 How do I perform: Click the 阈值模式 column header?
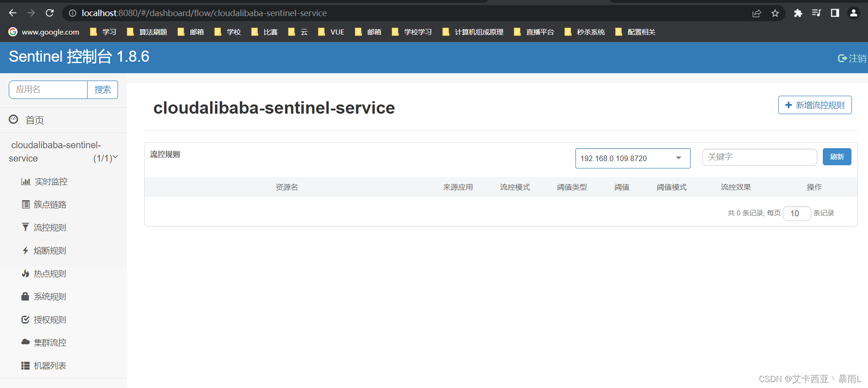[672, 187]
